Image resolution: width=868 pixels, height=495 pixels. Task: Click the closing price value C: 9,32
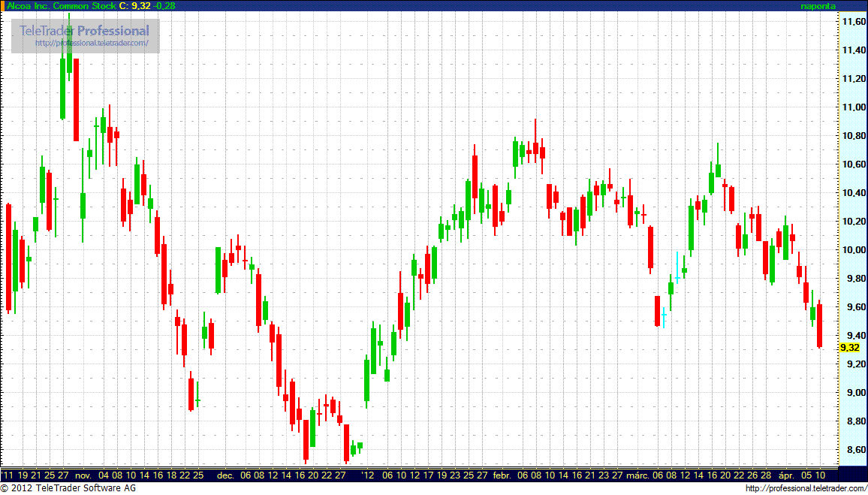tap(135, 6)
